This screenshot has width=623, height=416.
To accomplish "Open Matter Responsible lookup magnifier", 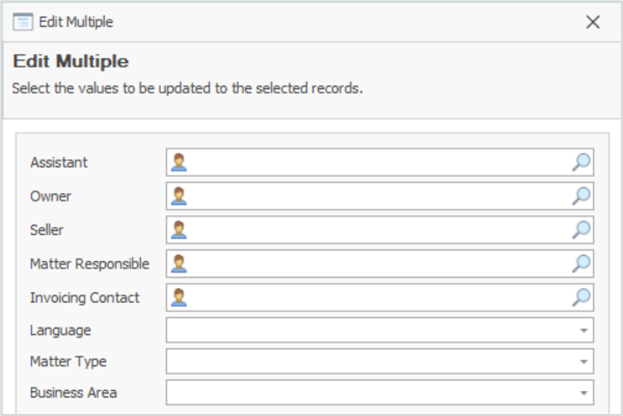I will tap(581, 264).
